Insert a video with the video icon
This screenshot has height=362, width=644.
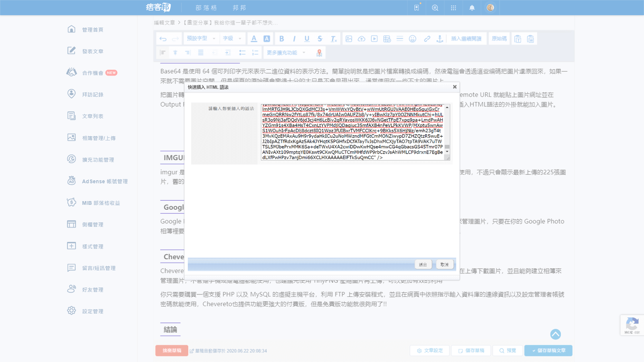tap(374, 39)
